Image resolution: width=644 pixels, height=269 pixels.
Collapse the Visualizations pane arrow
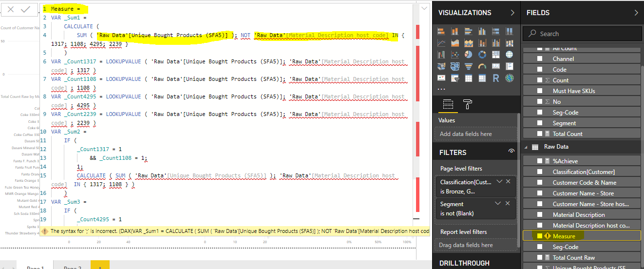(512, 13)
